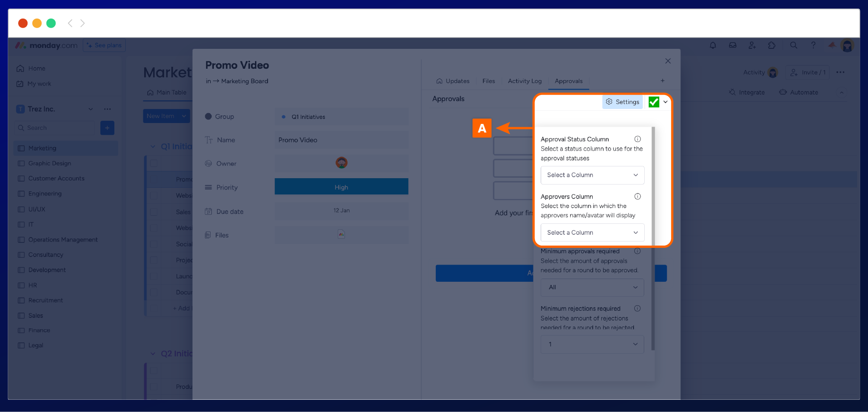This screenshot has height=412, width=868.
Task: Click the Settings button in Approvals
Action: [623, 102]
